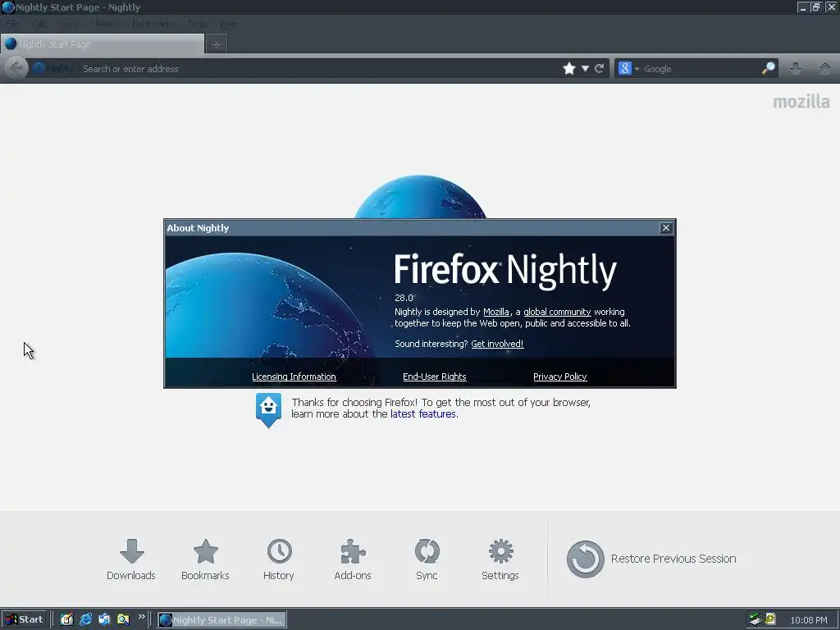840x630 pixels.
Task: Open Privacy Policy link
Action: click(559, 377)
